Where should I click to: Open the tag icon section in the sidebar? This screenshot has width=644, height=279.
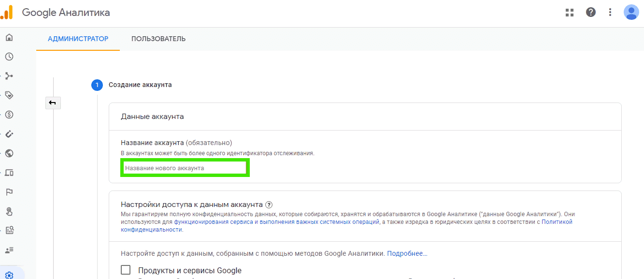(9, 95)
